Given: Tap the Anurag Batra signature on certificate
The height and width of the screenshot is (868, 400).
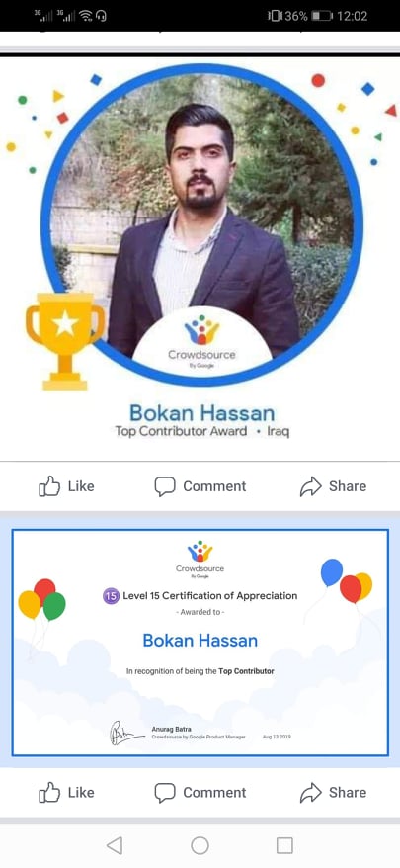Looking at the screenshot, I should pyautogui.click(x=126, y=733).
